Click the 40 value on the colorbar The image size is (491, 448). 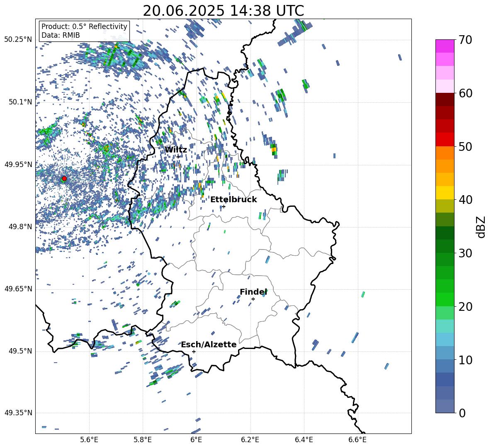tap(465, 200)
